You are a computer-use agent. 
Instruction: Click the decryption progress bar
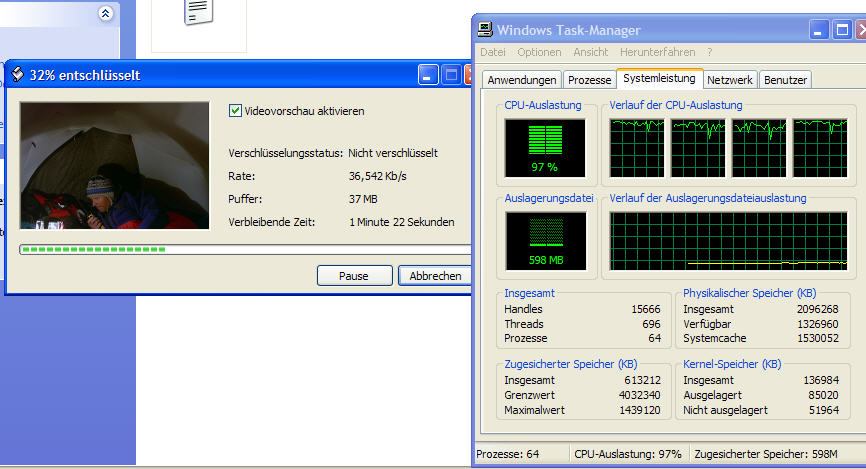[245, 250]
